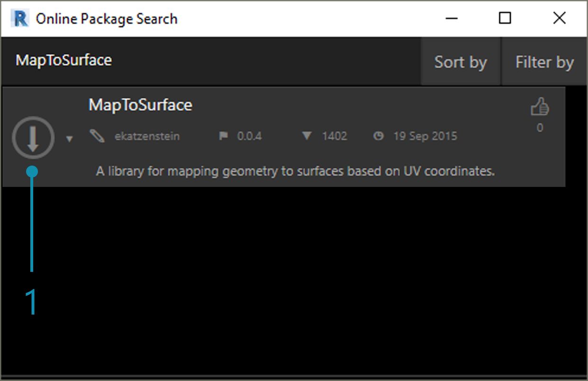Close the Online Package Search window
The image size is (588, 381).
pos(560,19)
